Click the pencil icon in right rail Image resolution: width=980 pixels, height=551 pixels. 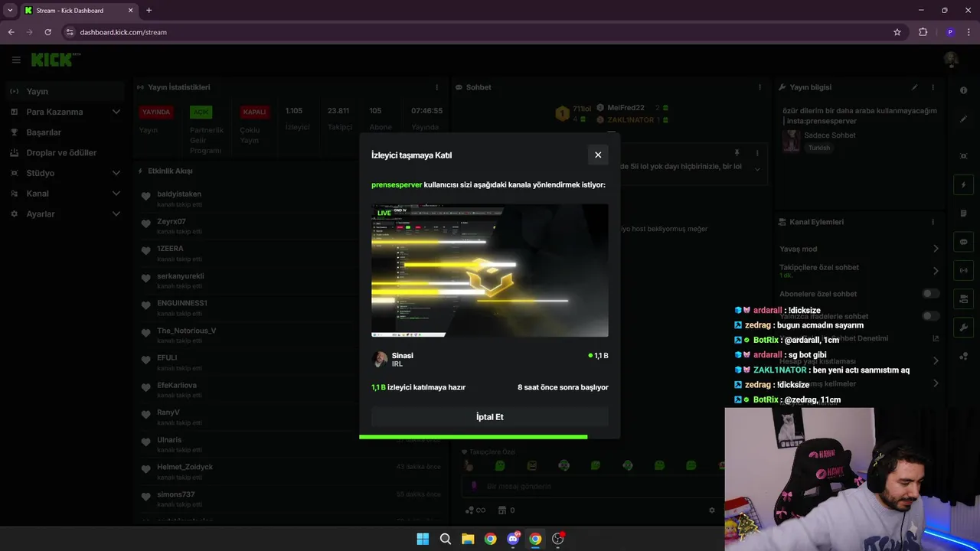point(964,119)
